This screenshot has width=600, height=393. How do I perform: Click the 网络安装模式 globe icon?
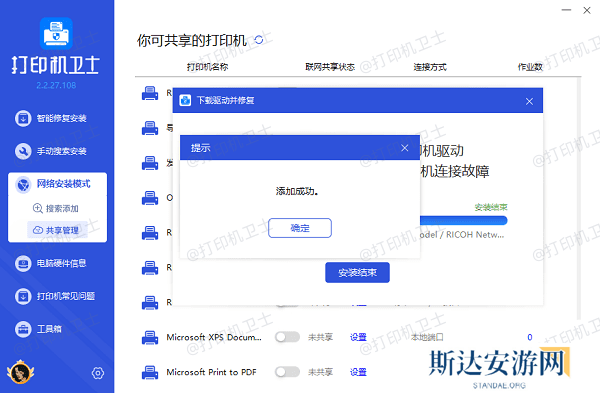[x=23, y=184]
